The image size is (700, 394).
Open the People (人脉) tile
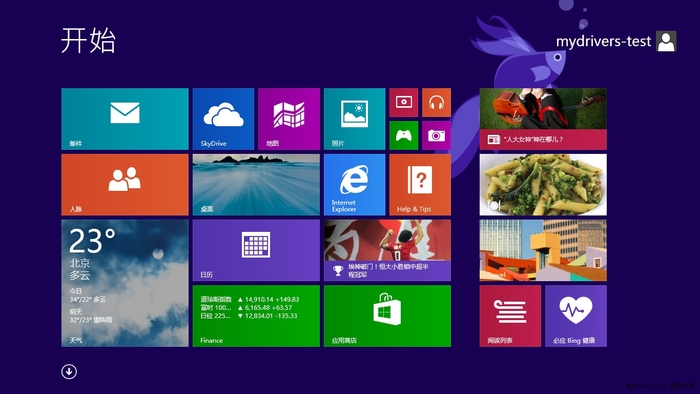pos(125,185)
